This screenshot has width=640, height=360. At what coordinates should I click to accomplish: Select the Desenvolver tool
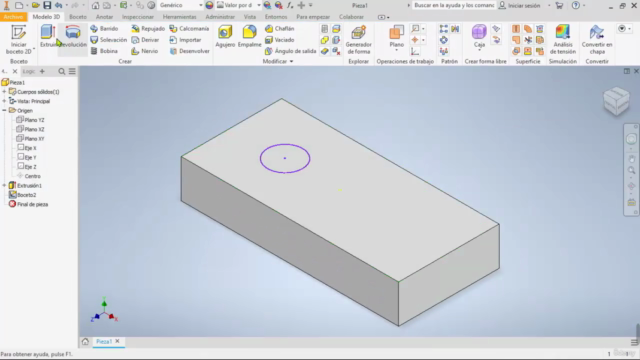189,51
